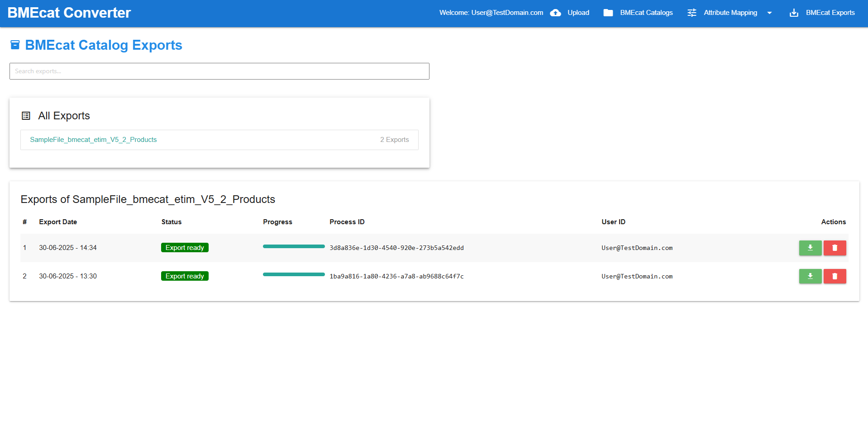Viewport: 868px width, 424px height.
Task: Click the progress bar of the 13:30 export
Action: point(294,274)
